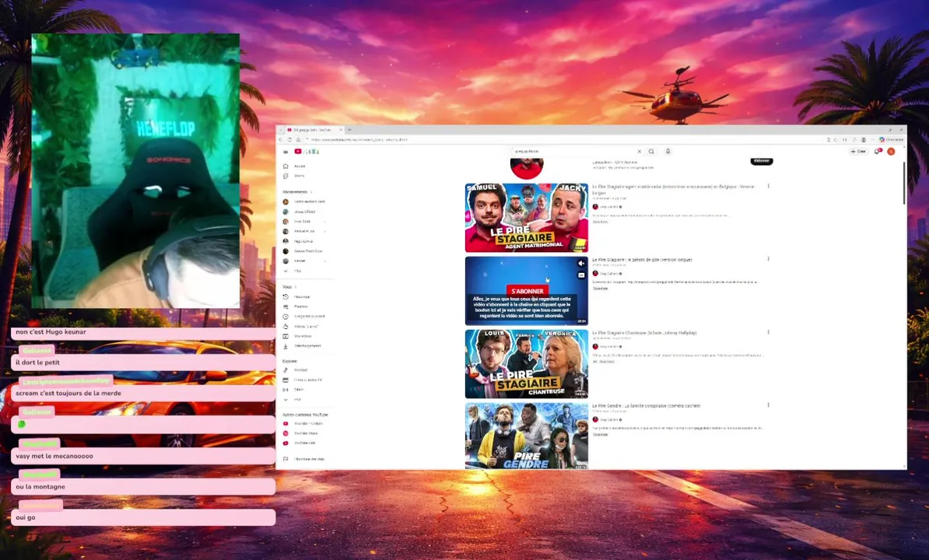Clear the search query with the X
Image resolution: width=929 pixels, height=560 pixels.
[640, 152]
